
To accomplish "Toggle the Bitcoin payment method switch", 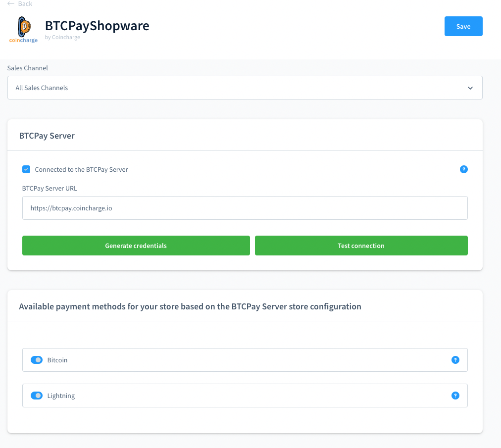I will (37, 360).
